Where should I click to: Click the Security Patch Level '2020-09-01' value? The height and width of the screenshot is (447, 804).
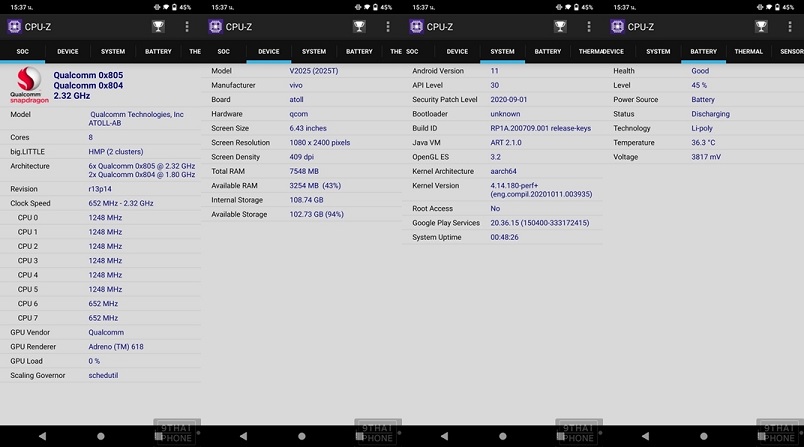point(509,99)
